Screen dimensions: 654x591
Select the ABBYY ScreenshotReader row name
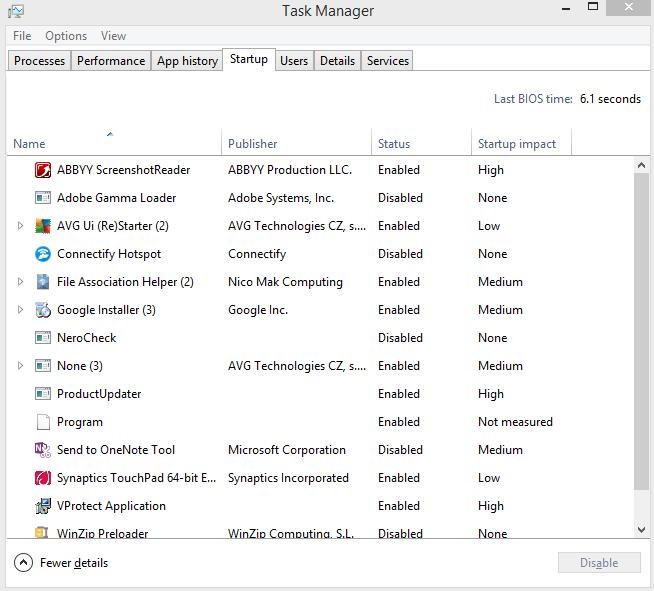coord(123,170)
